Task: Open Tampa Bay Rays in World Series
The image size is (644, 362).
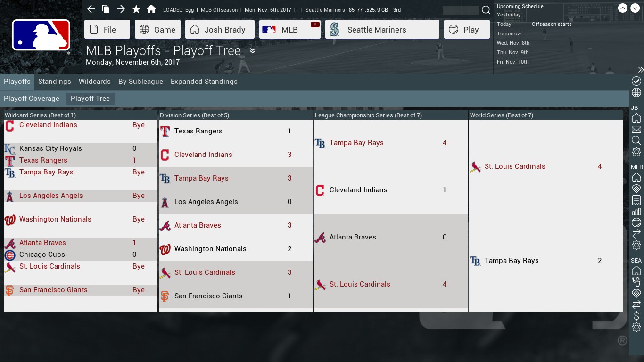Action: [512, 261]
